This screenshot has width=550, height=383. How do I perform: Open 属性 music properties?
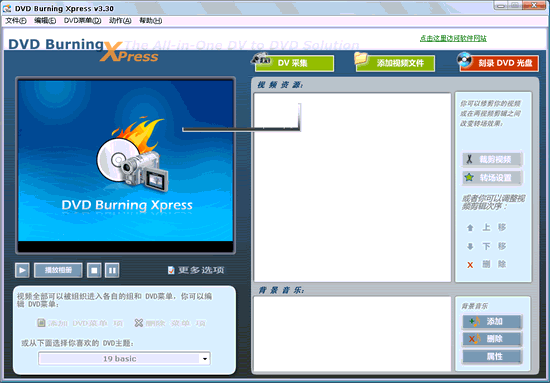492,357
